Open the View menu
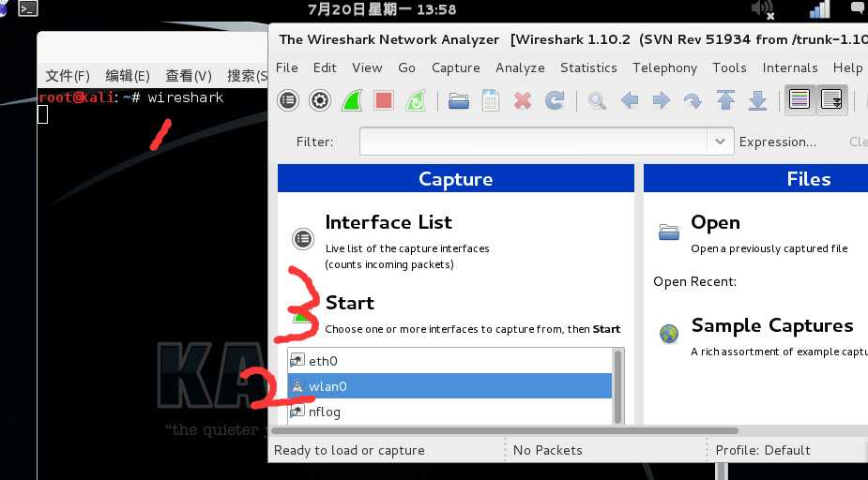 pos(367,67)
